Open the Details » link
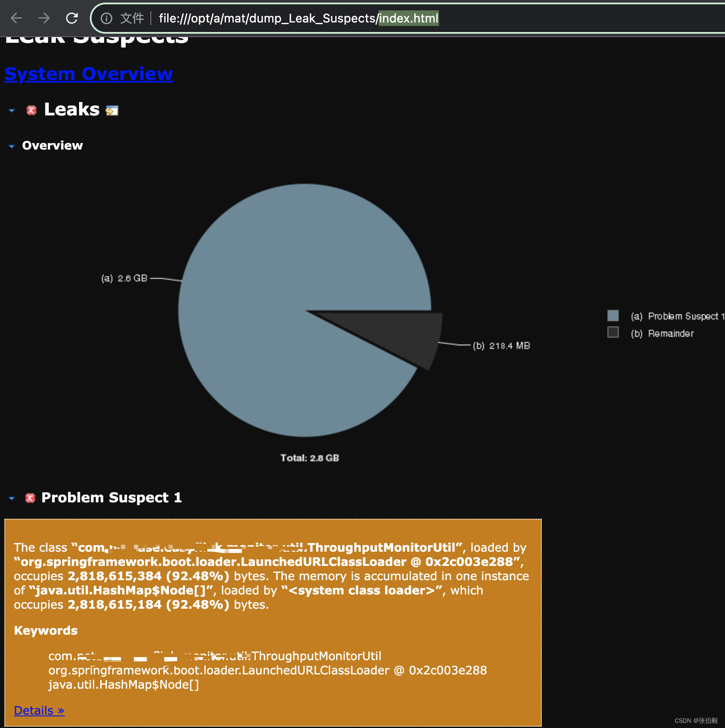Image resolution: width=725 pixels, height=728 pixels. tap(39, 710)
